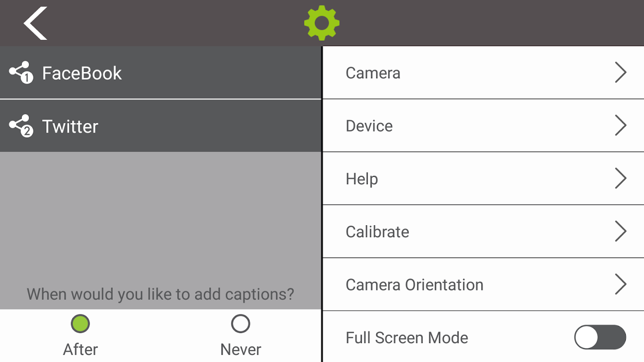Open the Camera Orientation entry
This screenshot has height=362, width=644.
click(x=414, y=285)
